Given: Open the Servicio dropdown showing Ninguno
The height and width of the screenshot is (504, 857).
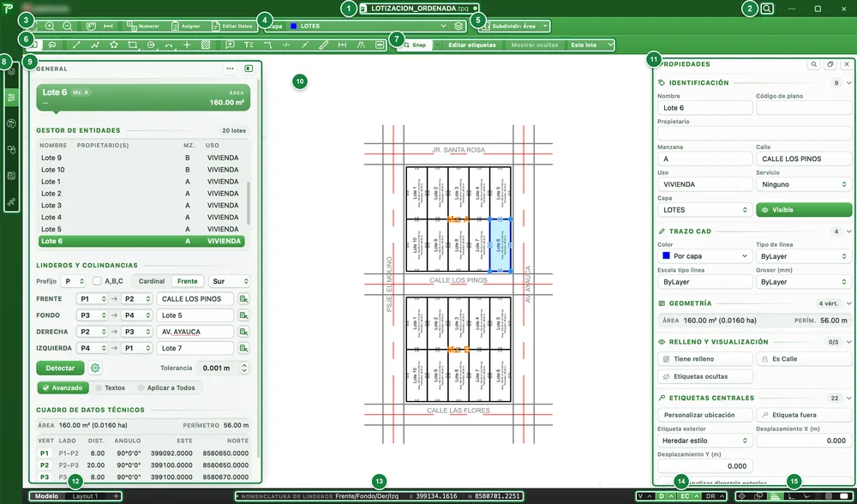Looking at the screenshot, I should click(804, 184).
